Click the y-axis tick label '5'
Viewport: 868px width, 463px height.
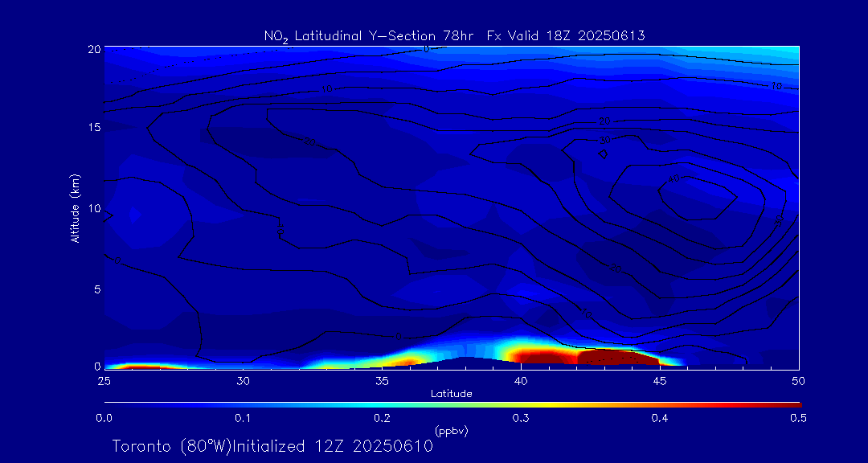[x=97, y=289]
